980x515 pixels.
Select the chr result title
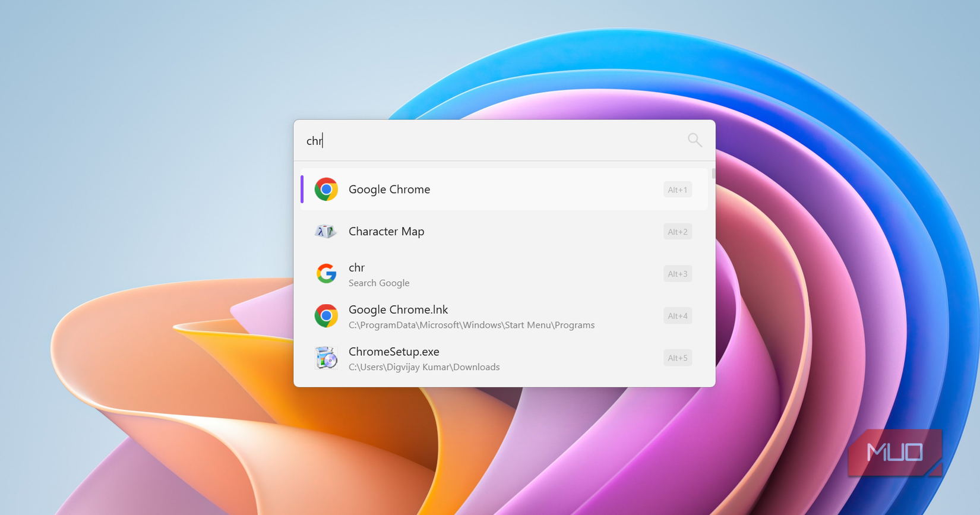pos(356,268)
